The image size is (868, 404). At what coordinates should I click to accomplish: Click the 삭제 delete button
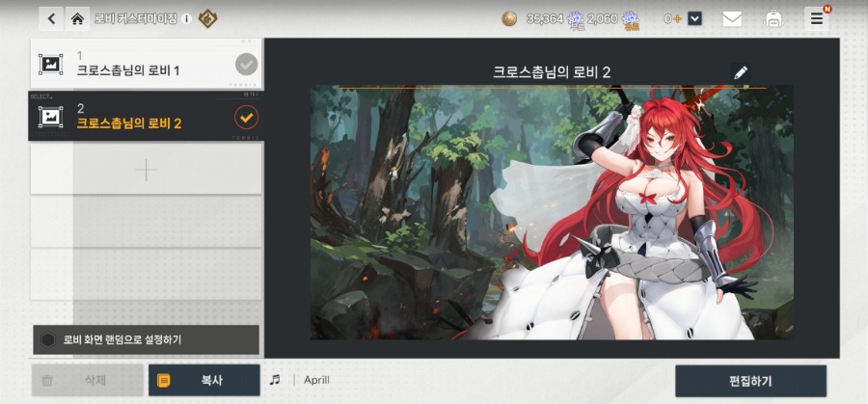click(x=88, y=380)
